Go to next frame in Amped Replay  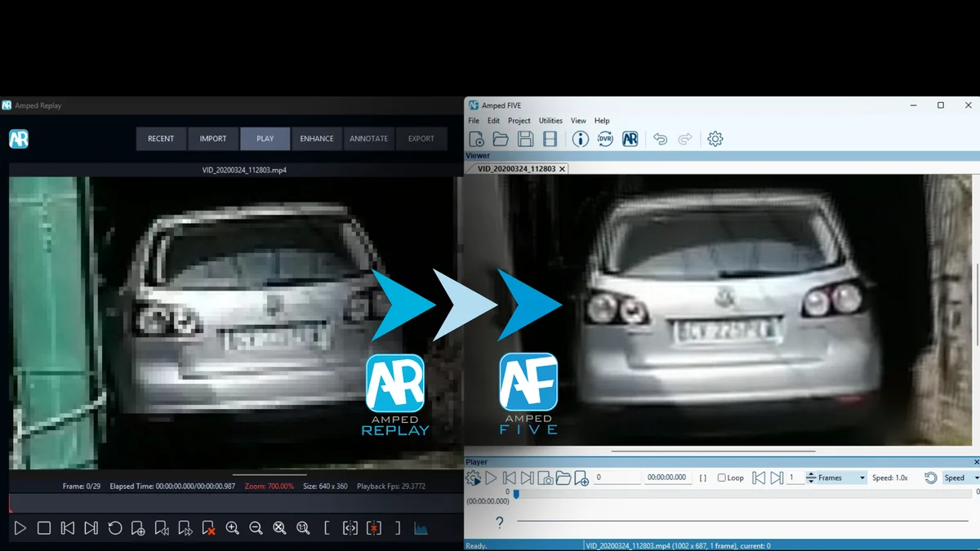click(x=91, y=529)
